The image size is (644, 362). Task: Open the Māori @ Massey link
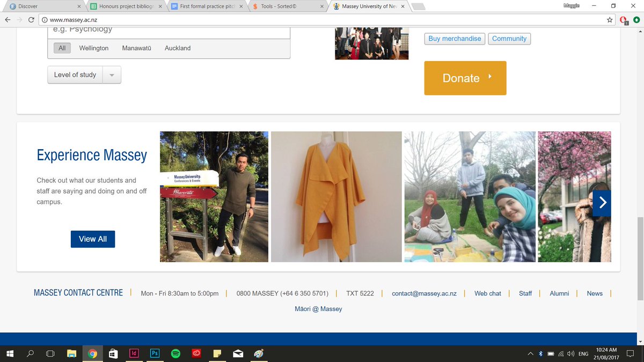[318, 309]
